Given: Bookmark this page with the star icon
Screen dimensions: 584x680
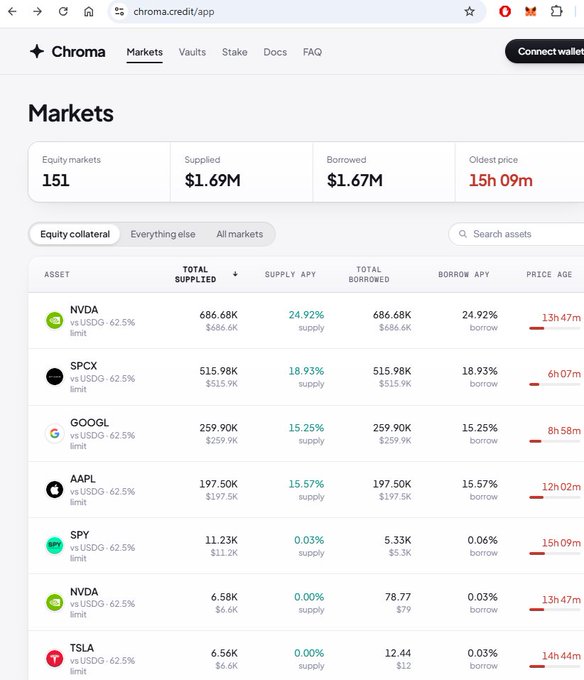Looking at the screenshot, I should tap(470, 12).
